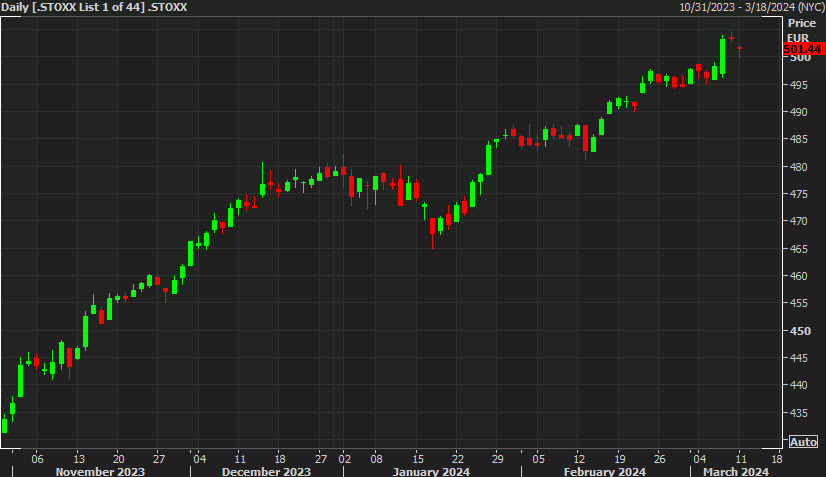The height and width of the screenshot is (477, 826).
Task: Click the 485 price axis value
Action: click(799, 140)
